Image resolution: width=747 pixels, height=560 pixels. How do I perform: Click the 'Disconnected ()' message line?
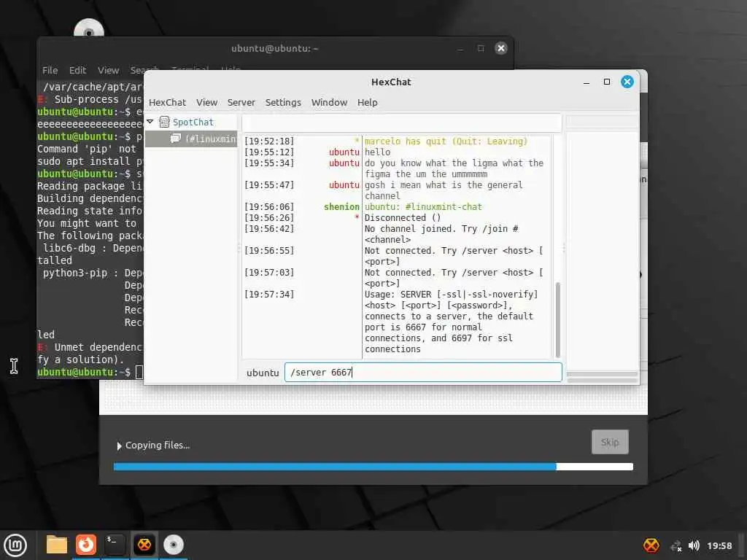coord(403,217)
